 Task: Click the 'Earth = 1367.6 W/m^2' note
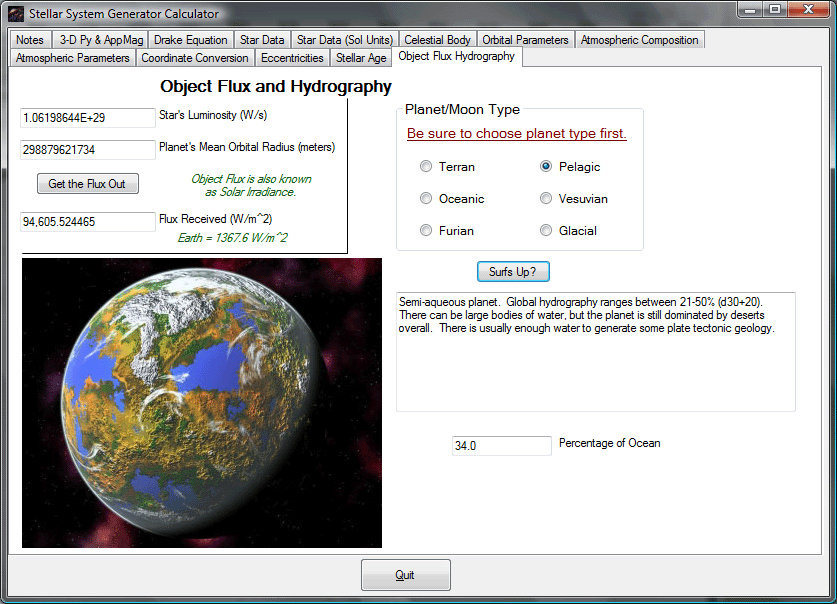pyautogui.click(x=233, y=238)
